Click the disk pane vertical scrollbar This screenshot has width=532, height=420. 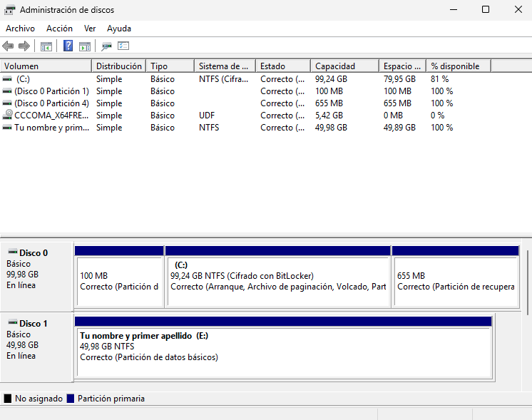[x=527, y=282]
